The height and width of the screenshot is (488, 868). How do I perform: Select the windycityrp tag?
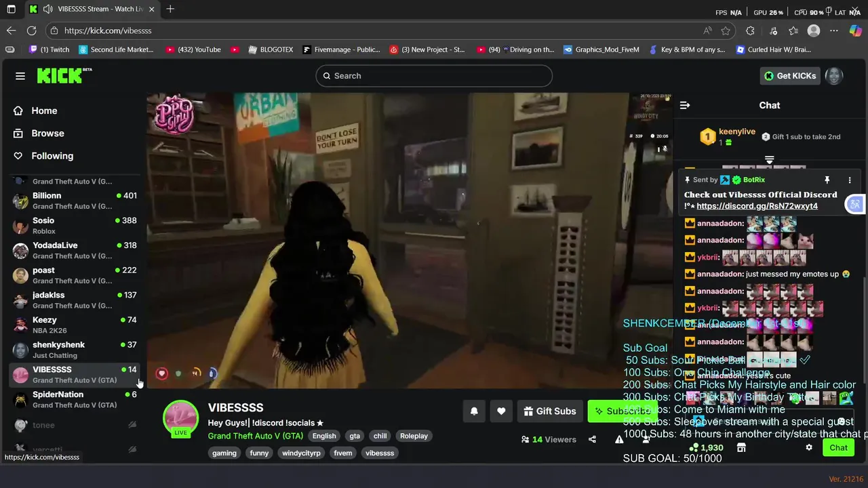click(301, 453)
